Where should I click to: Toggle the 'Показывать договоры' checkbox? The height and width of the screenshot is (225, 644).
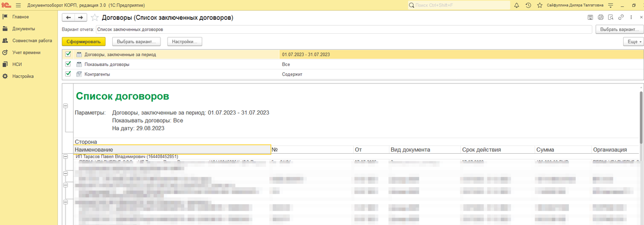click(68, 64)
